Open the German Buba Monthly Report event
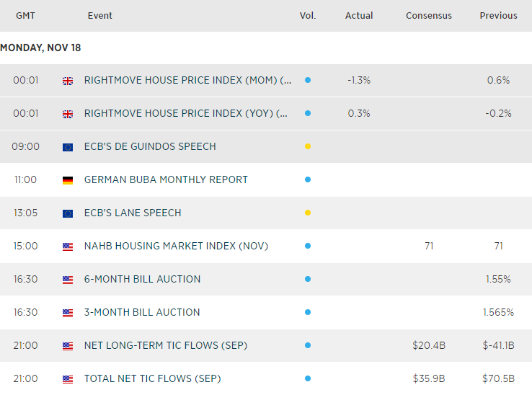Screen dimensions: 532x395 click(x=166, y=180)
